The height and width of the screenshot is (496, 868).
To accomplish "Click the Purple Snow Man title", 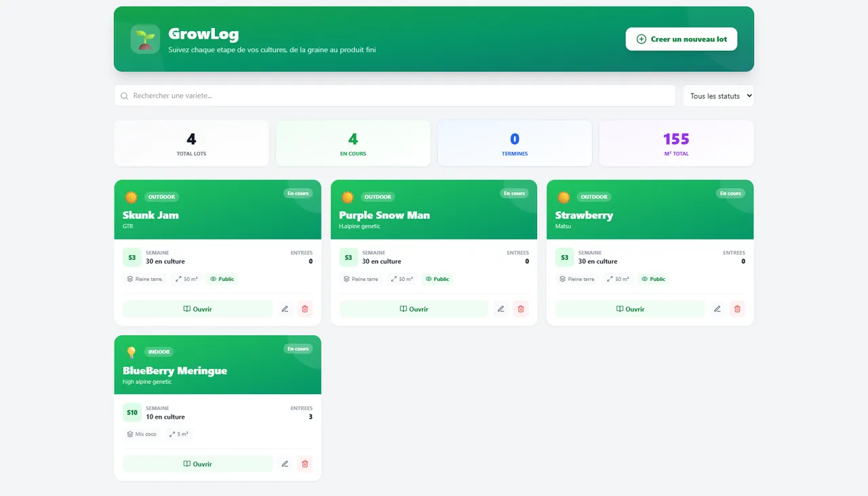I will pos(384,215).
